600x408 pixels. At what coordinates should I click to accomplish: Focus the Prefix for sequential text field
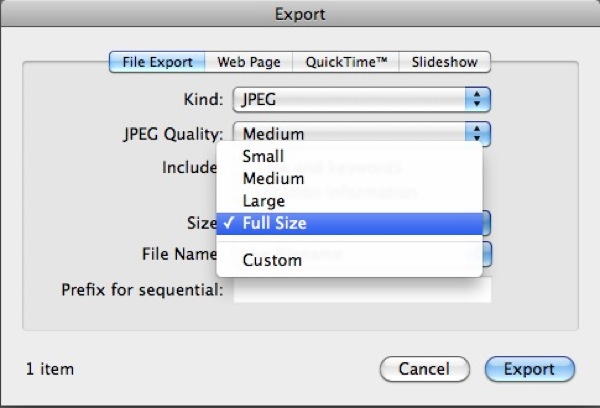362,290
